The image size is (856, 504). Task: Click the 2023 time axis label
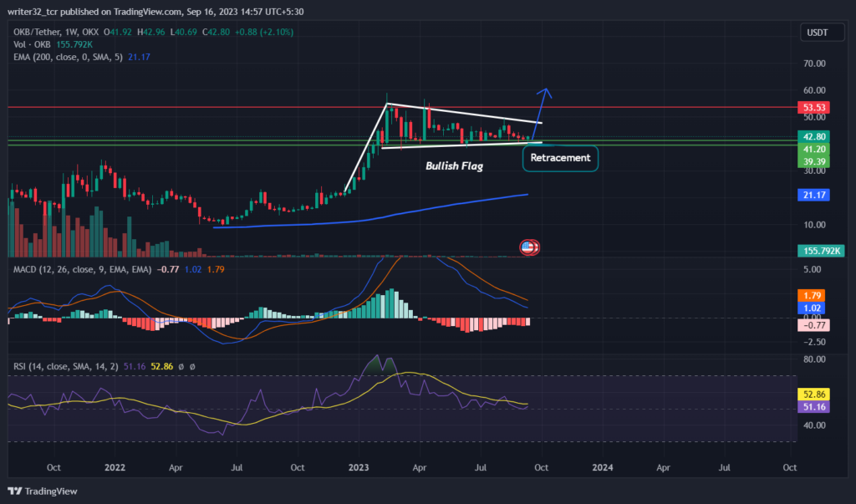click(359, 467)
